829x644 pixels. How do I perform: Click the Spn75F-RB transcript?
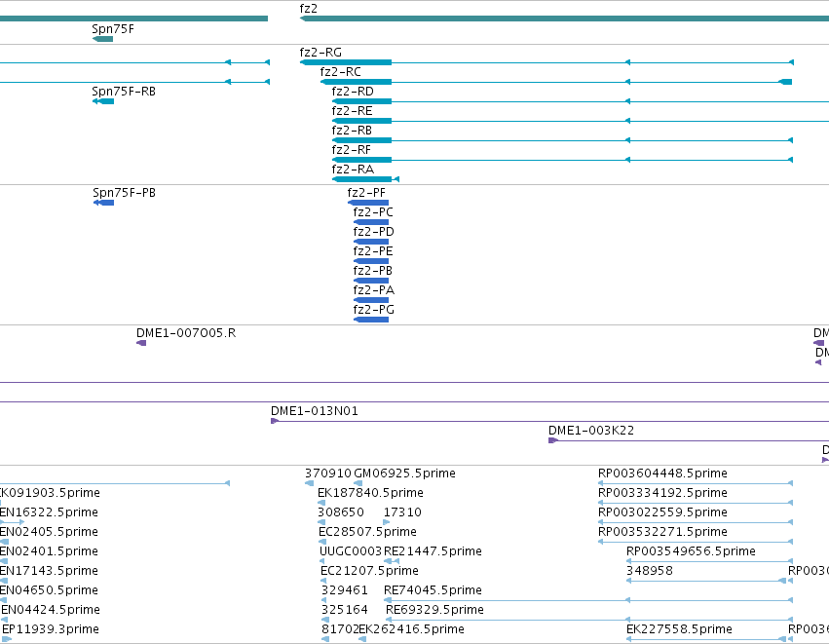point(103,101)
